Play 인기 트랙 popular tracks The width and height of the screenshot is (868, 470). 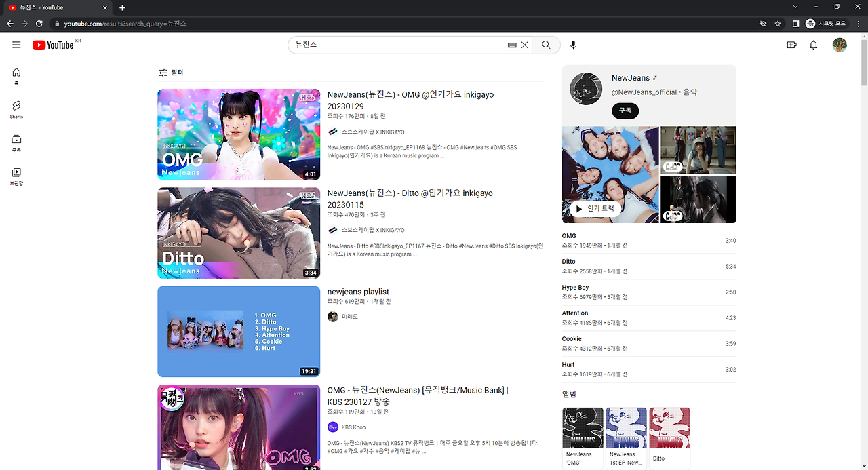point(595,209)
